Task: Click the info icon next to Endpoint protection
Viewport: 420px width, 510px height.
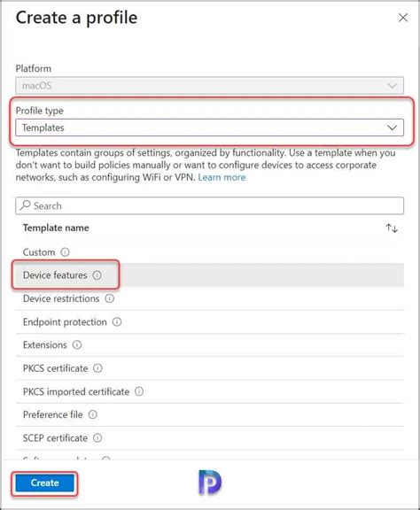Action: point(117,321)
